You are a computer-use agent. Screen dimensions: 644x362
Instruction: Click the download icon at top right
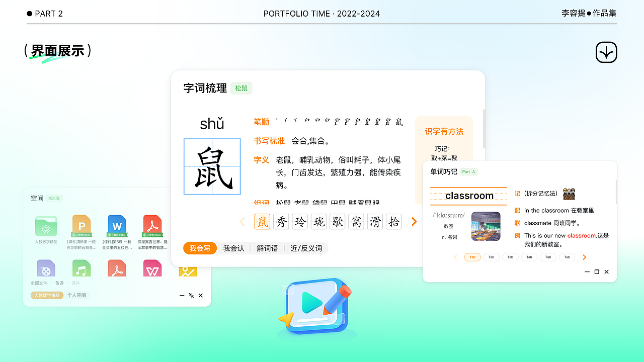606,52
